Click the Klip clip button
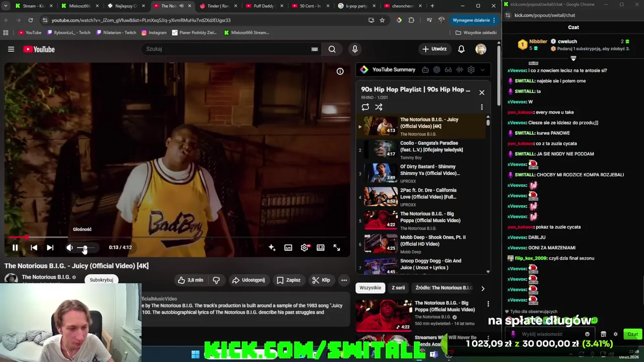The image size is (644, 362). coord(321,280)
